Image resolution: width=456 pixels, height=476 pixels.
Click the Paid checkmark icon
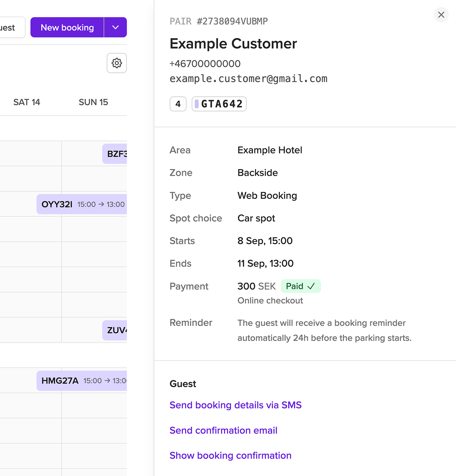point(311,286)
